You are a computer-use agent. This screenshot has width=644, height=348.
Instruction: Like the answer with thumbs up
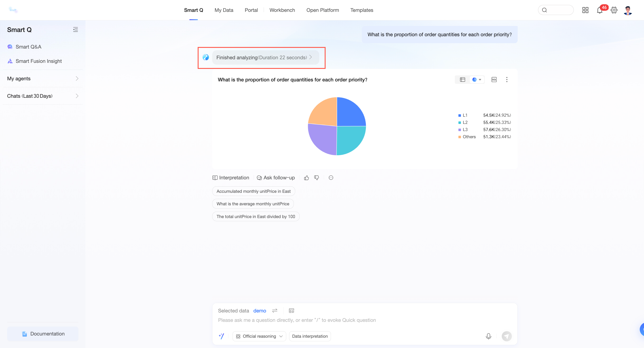(x=306, y=178)
